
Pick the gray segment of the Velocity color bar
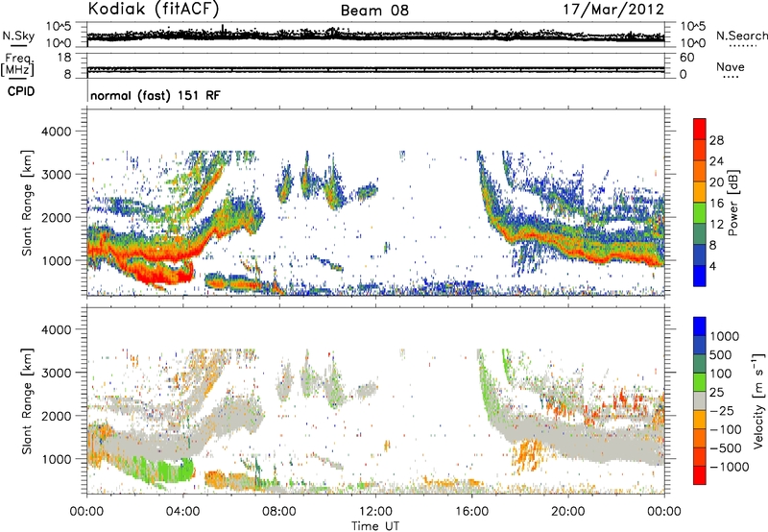pos(700,400)
